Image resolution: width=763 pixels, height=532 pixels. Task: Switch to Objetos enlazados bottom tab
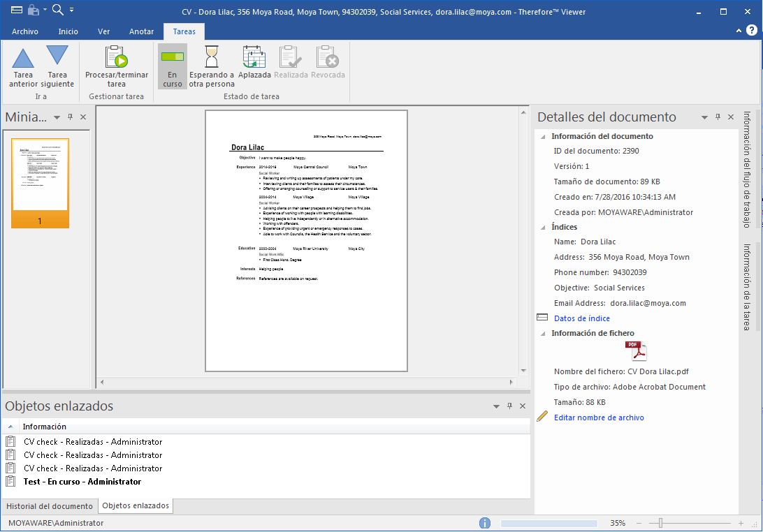coord(136,505)
